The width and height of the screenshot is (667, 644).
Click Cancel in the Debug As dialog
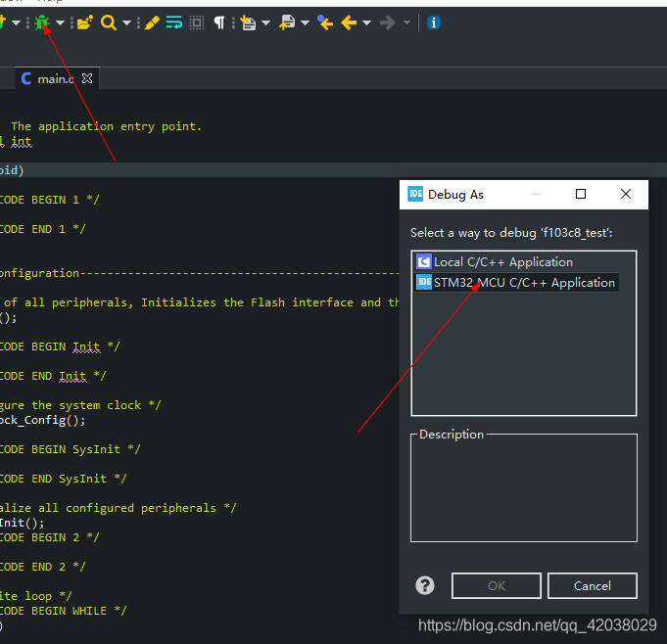coord(593,585)
